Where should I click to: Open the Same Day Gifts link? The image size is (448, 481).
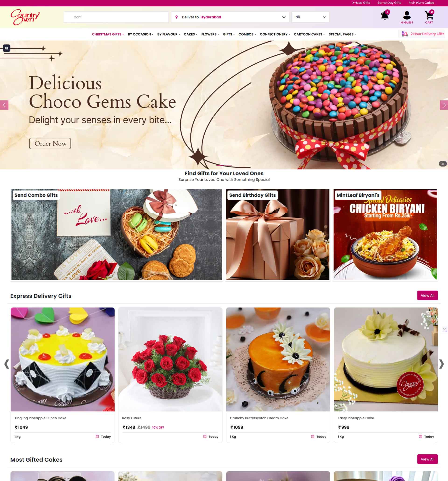click(389, 3)
